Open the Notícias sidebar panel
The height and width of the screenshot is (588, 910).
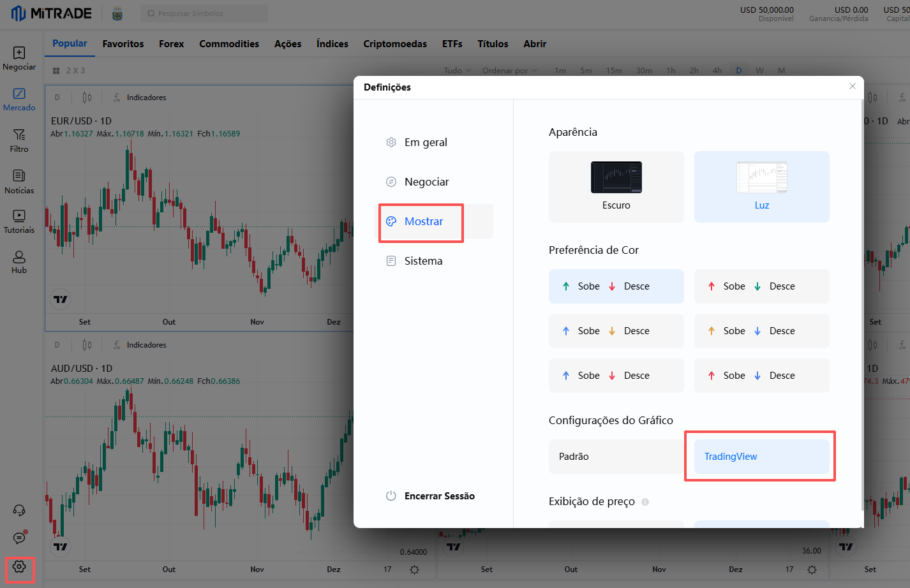(19, 182)
